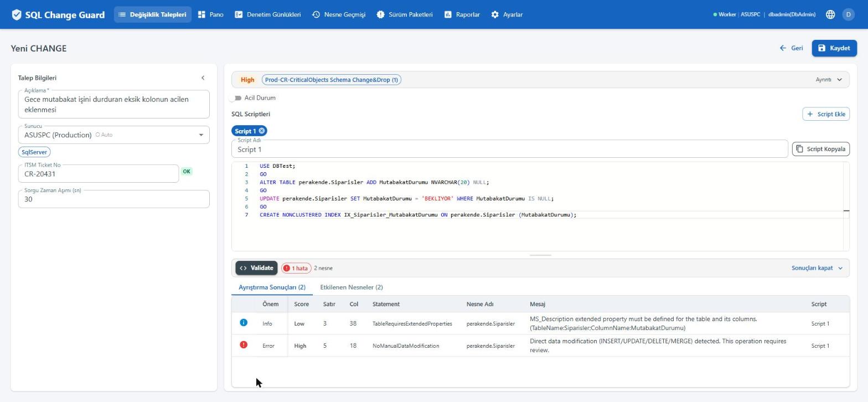
Task: Open the Pano dashboard menu
Action: pyautogui.click(x=210, y=14)
